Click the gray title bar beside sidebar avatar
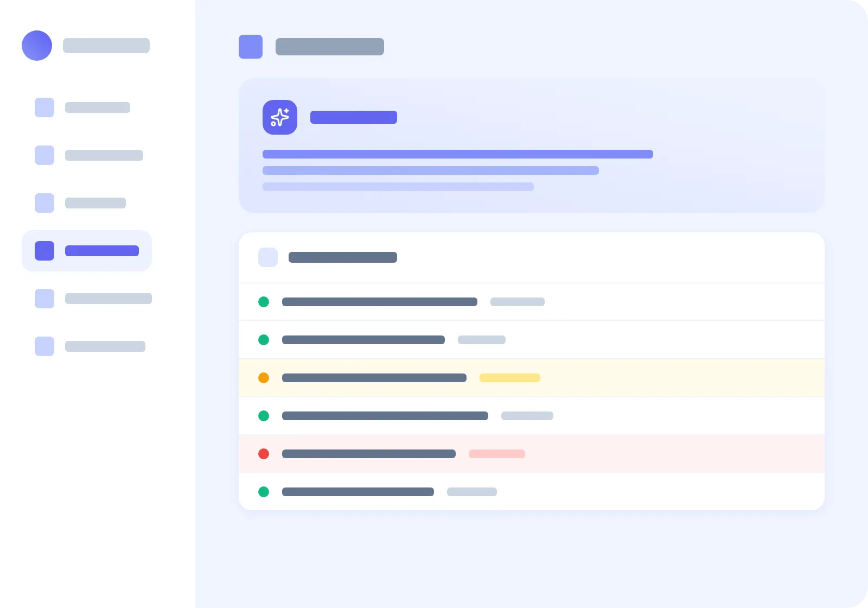Image resolution: width=868 pixels, height=608 pixels. [106, 46]
